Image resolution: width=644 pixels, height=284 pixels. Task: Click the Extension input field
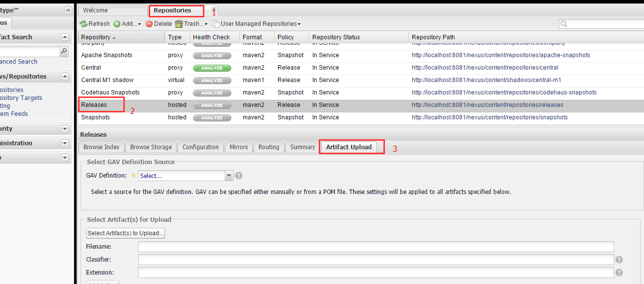(376, 273)
